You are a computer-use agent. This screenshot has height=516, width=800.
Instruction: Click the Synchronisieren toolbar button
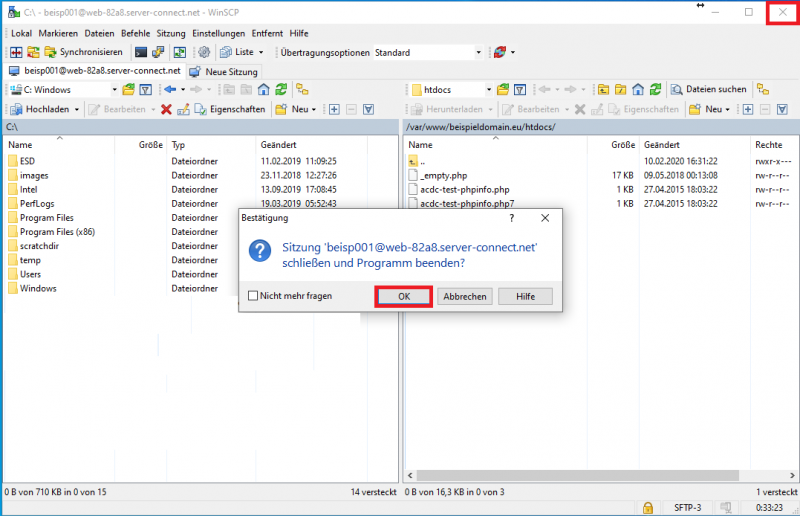(x=84, y=52)
